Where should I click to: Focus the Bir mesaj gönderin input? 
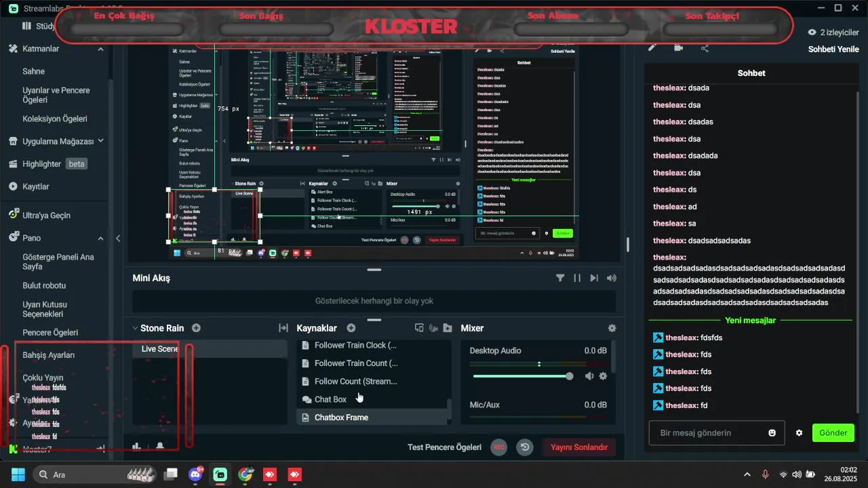(717, 433)
